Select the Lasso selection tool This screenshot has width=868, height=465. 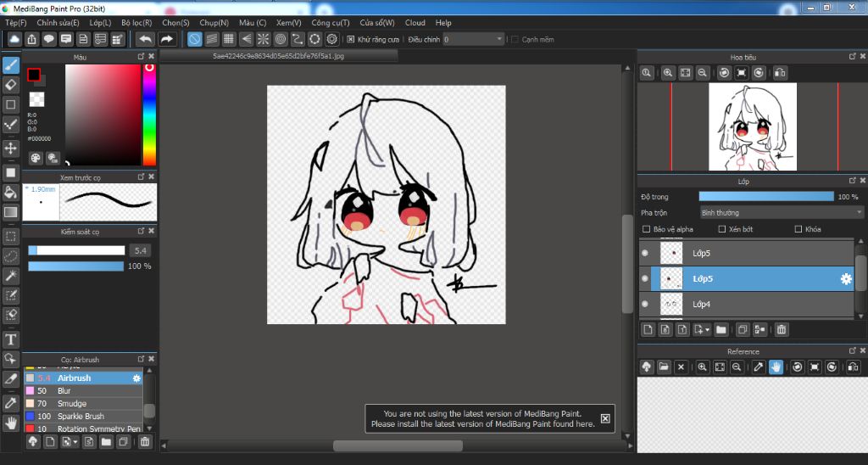click(10, 256)
